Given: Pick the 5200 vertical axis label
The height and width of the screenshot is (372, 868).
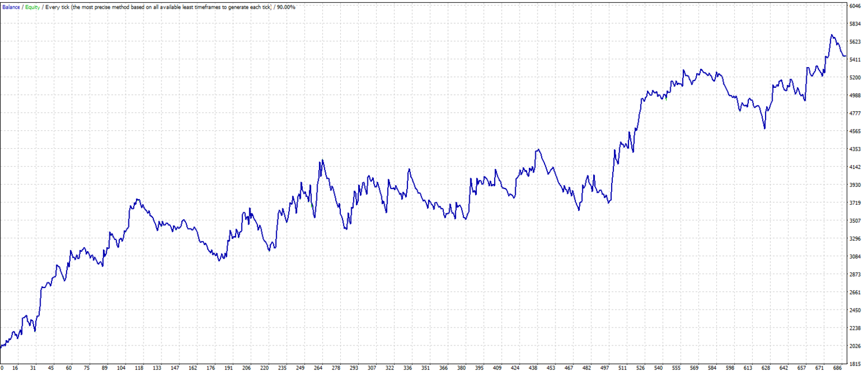Looking at the screenshot, I should pos(855,78).
